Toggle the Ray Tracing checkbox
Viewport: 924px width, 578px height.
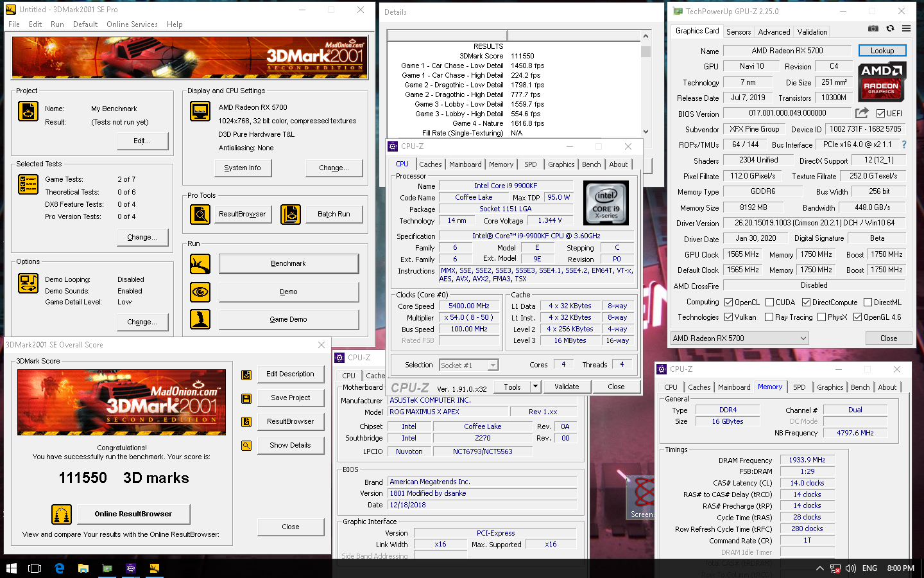click(769, 317)
